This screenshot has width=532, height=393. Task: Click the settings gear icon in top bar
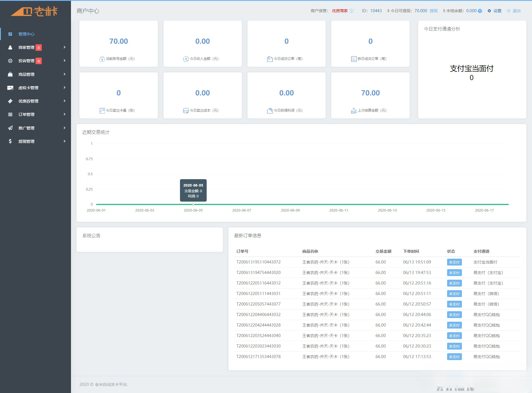coord(489,11)
